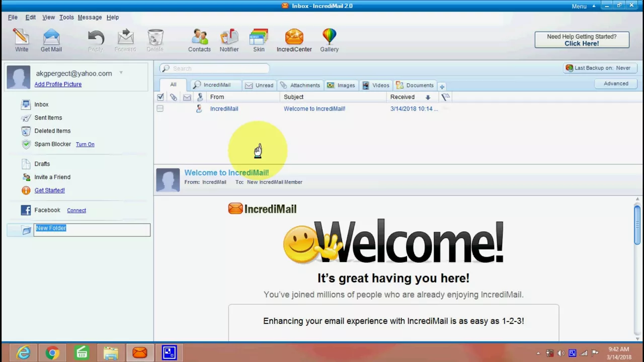Click the search mail input field
This screenshot has height=362, width=644.
[x=215, y=68]
